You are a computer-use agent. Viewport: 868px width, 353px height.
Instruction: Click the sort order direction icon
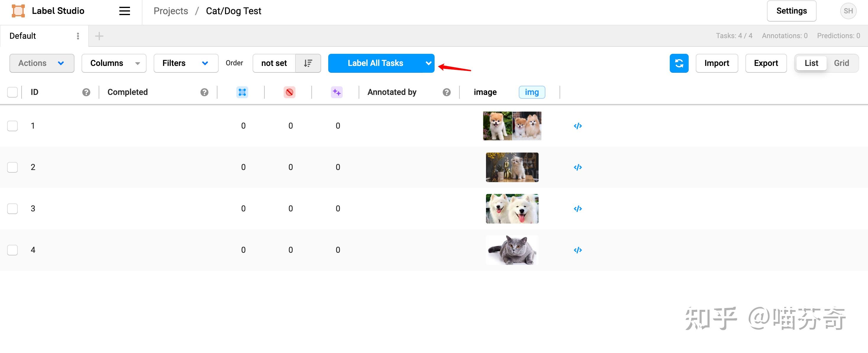click(x=308, y=63)
